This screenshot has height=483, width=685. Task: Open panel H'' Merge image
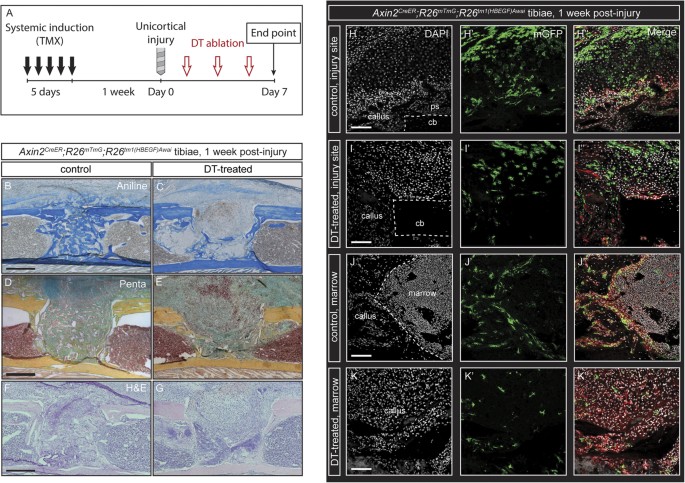pos(627,78)
